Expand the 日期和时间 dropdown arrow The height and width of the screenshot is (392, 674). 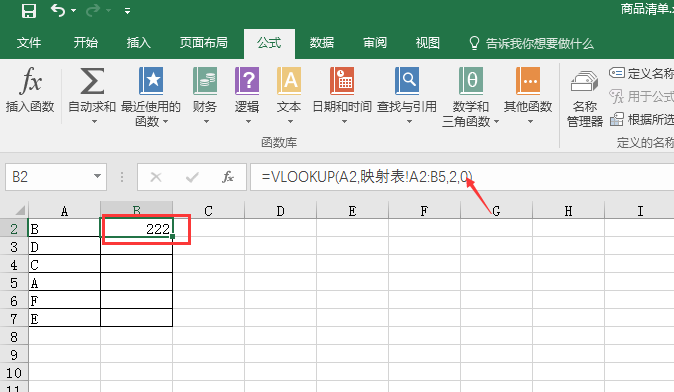[344, 122]
